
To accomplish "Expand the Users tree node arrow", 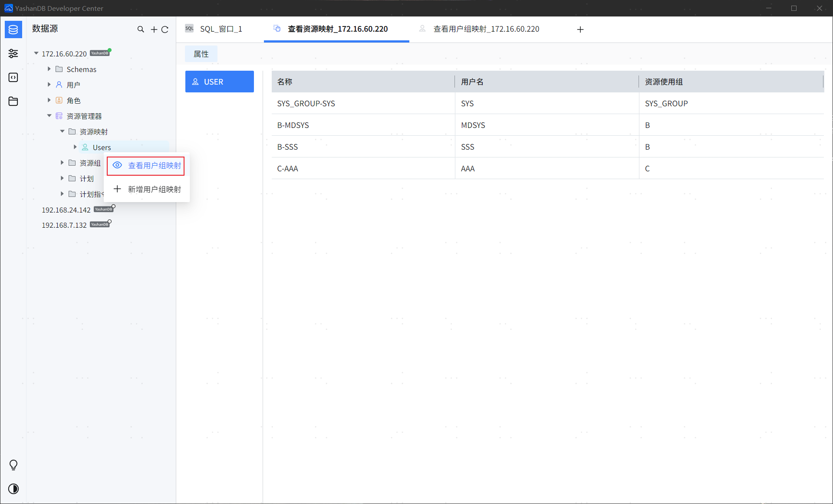I will (75, 147).
